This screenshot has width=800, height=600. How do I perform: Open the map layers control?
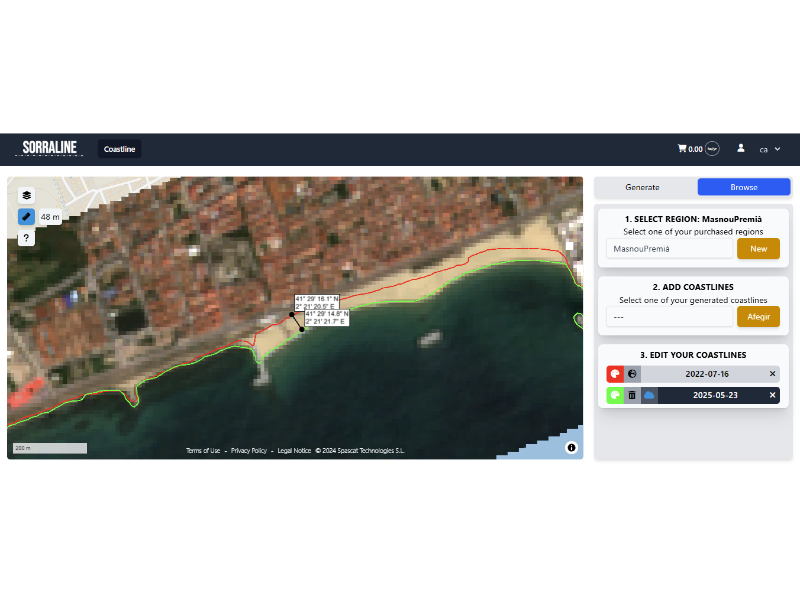point(26,195)
